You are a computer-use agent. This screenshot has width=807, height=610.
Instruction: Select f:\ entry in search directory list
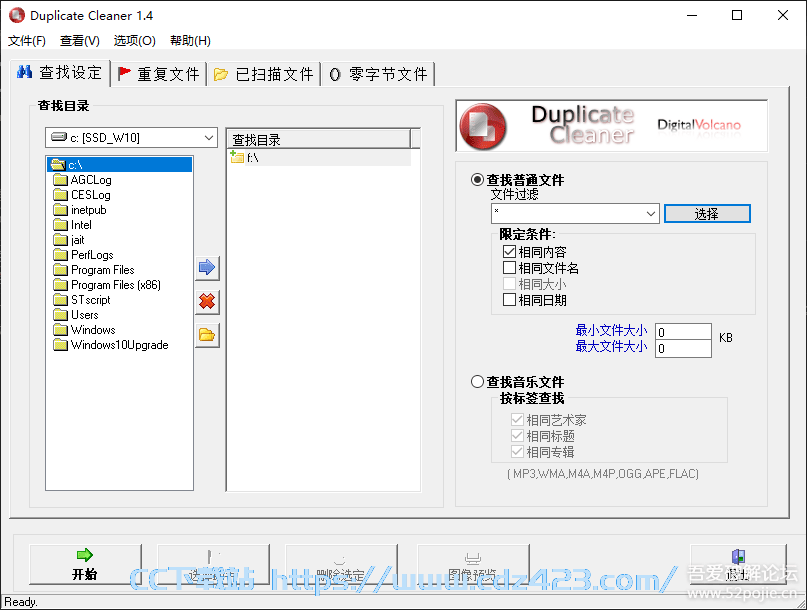click(x=319, y=158)
